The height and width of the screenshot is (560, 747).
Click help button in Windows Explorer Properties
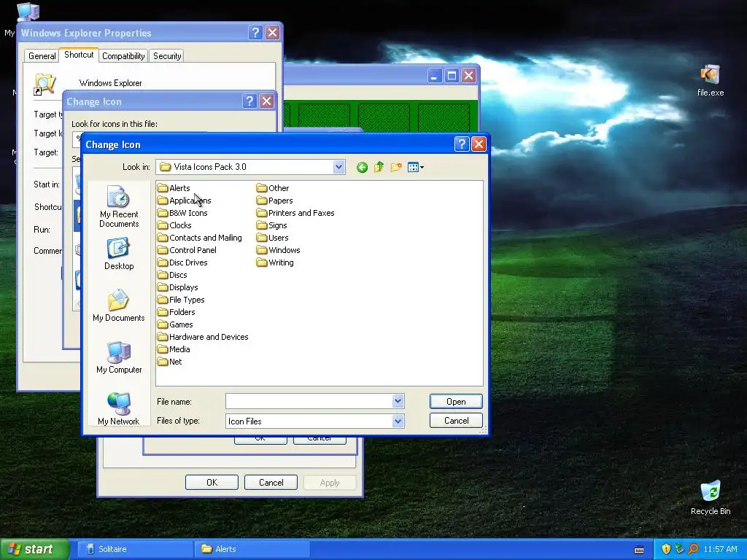255,32
